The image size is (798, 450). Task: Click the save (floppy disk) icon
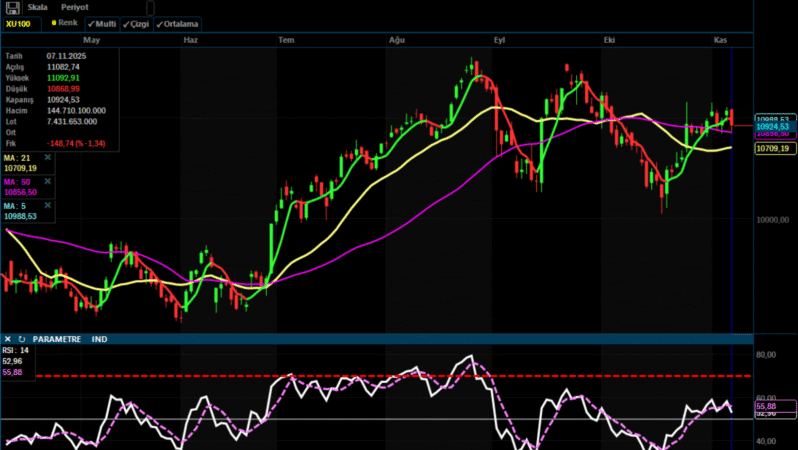tap(11, 6)
